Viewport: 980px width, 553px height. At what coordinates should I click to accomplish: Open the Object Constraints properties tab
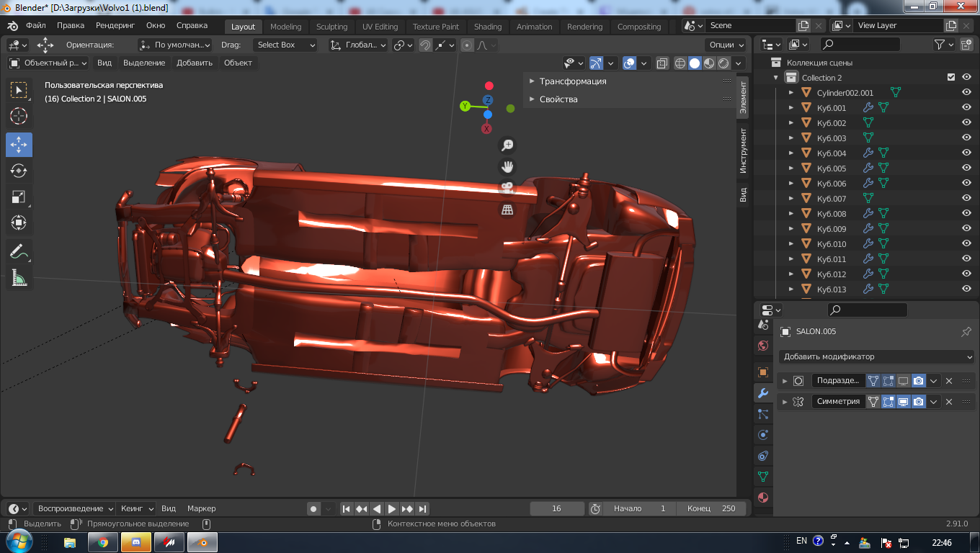[763, 456]
